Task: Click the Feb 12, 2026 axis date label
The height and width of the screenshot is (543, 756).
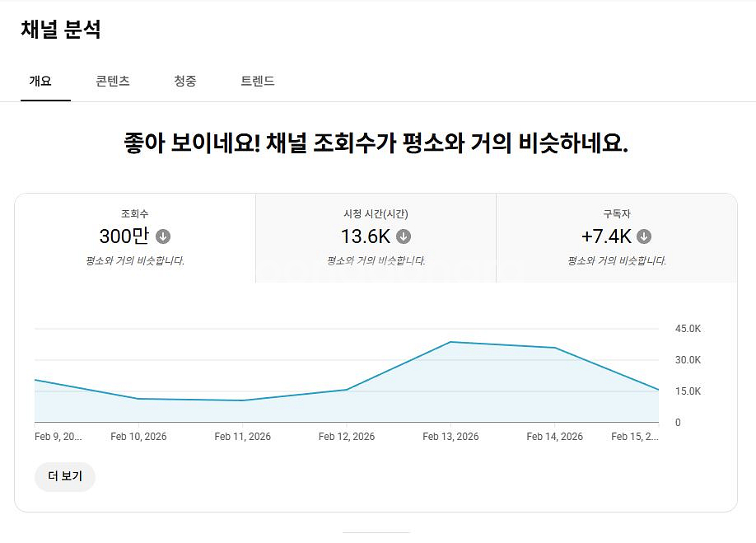Action: [x=347, y=437]
